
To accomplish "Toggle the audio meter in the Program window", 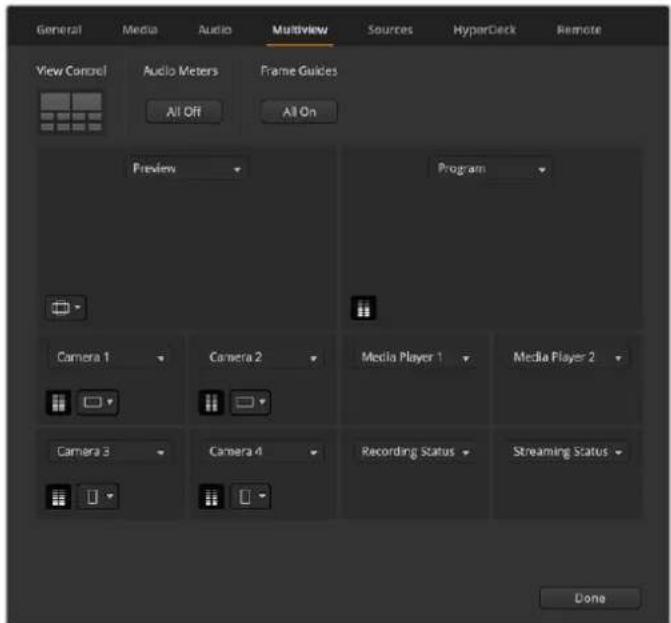I will pos(363,308).
